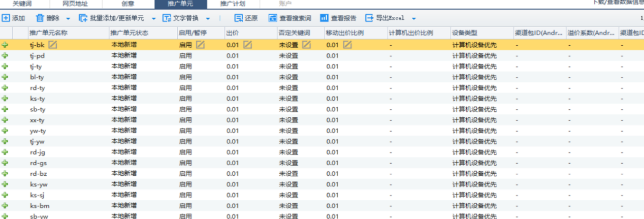Click the green plus icon of sb-ty row
Viewport: 644px width, 219px height.
point(5,109)
